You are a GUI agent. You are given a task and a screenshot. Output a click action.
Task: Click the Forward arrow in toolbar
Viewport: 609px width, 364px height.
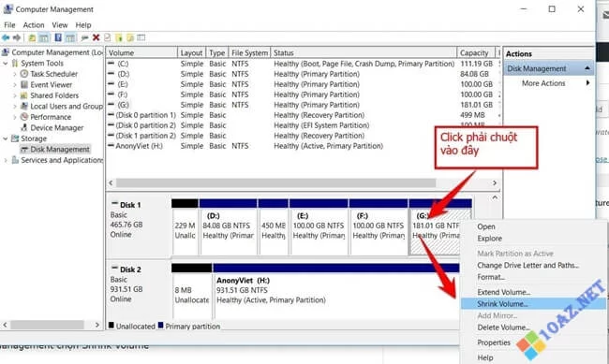point(17,37)
